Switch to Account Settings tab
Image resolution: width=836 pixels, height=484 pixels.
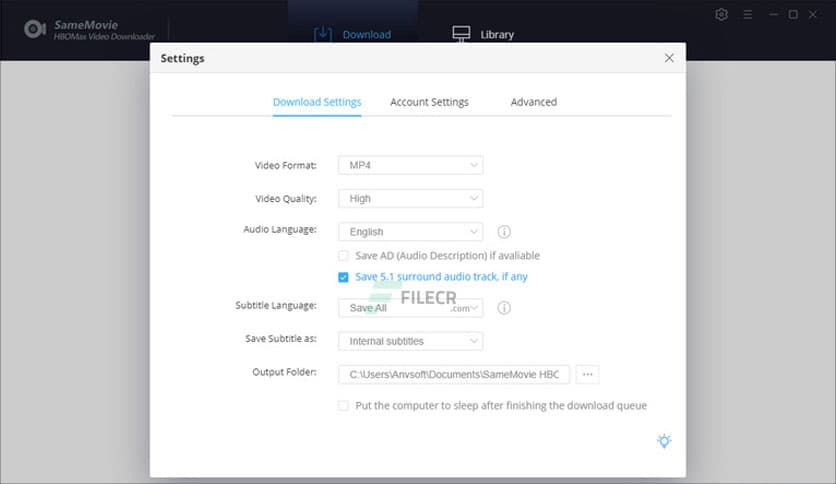click(429, 102)
